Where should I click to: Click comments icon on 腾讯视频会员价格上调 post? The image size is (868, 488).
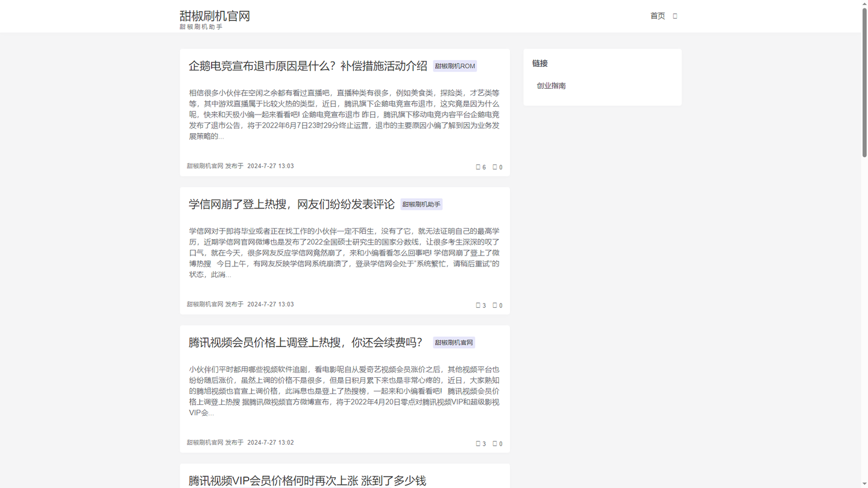pos(495,444)
